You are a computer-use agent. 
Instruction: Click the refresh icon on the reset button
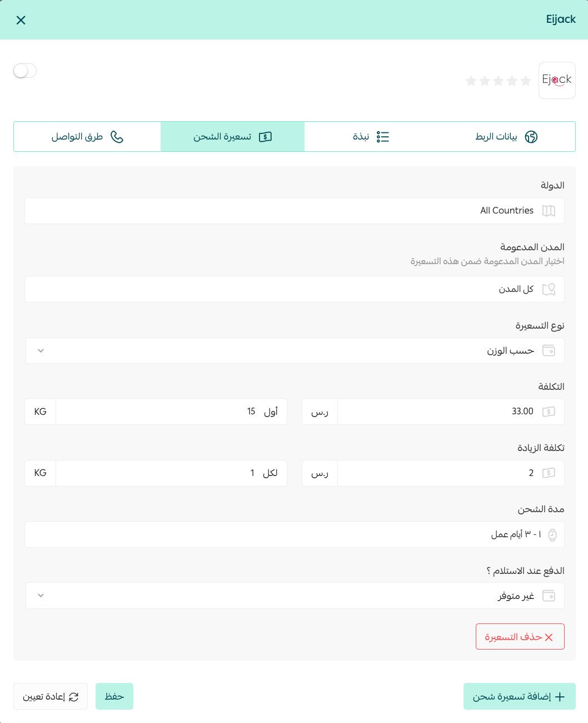pyautogui.click(x=74, y=697)
